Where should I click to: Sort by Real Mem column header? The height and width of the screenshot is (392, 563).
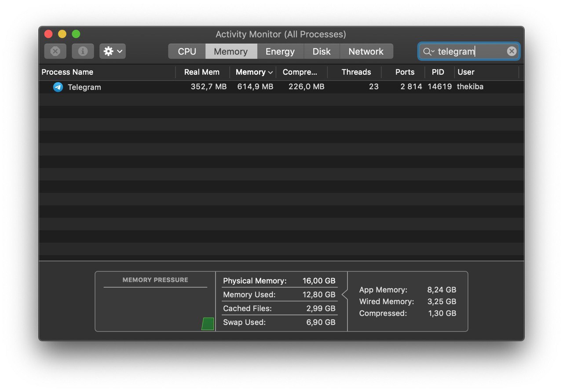pyautogui.click(x=202, y=72)
